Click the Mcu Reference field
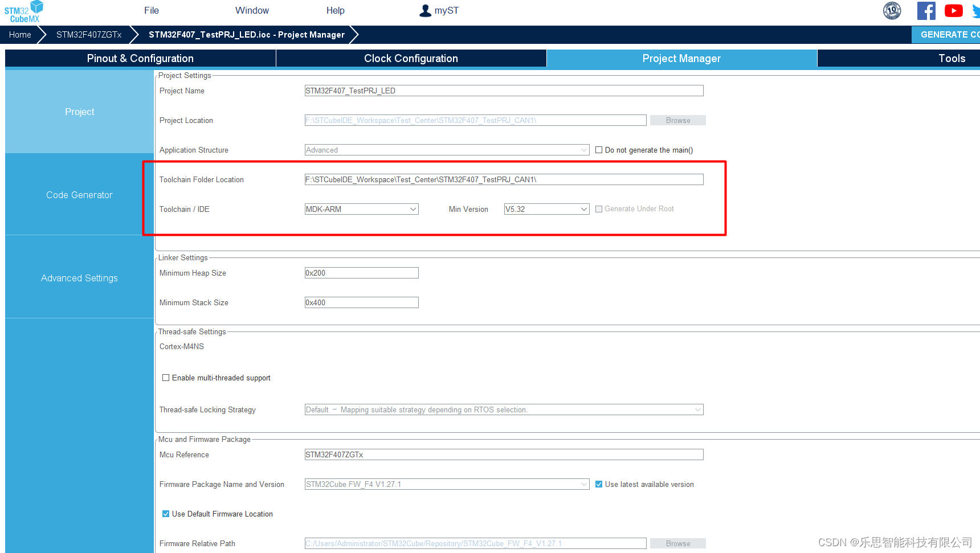The image size is (980, 553). click(504, 454)
